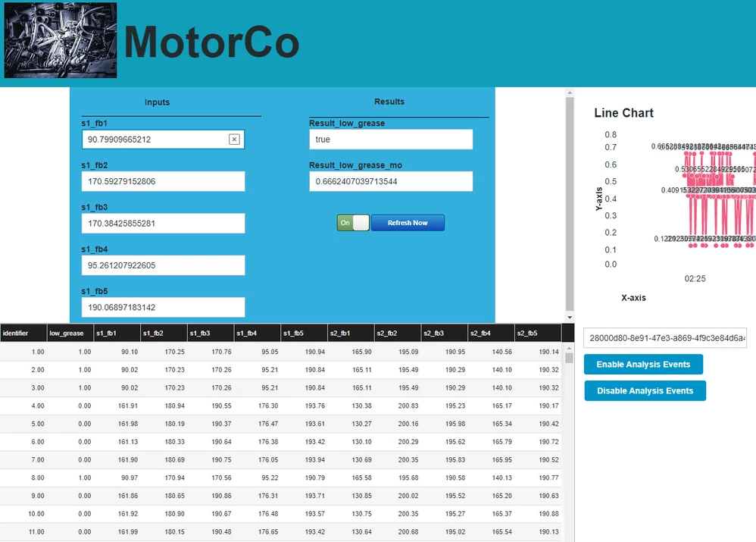Click the s2_fb3 table column header
This screenshot has height=542, width=756.
[x=444, y=333]
